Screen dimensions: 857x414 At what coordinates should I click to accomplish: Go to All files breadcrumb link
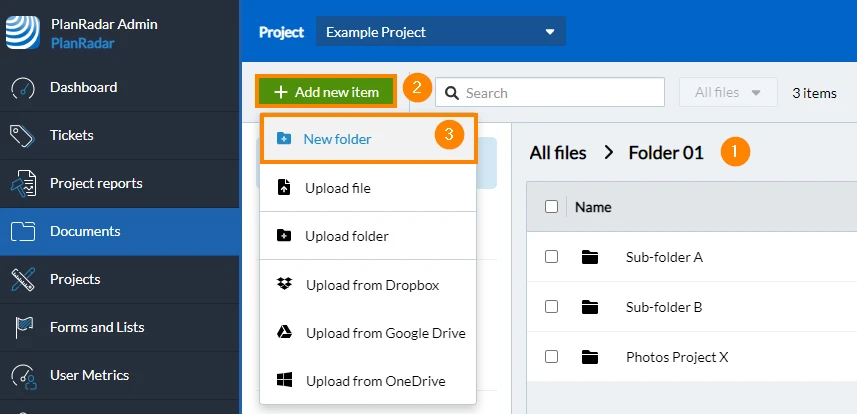tap(557, 153)
